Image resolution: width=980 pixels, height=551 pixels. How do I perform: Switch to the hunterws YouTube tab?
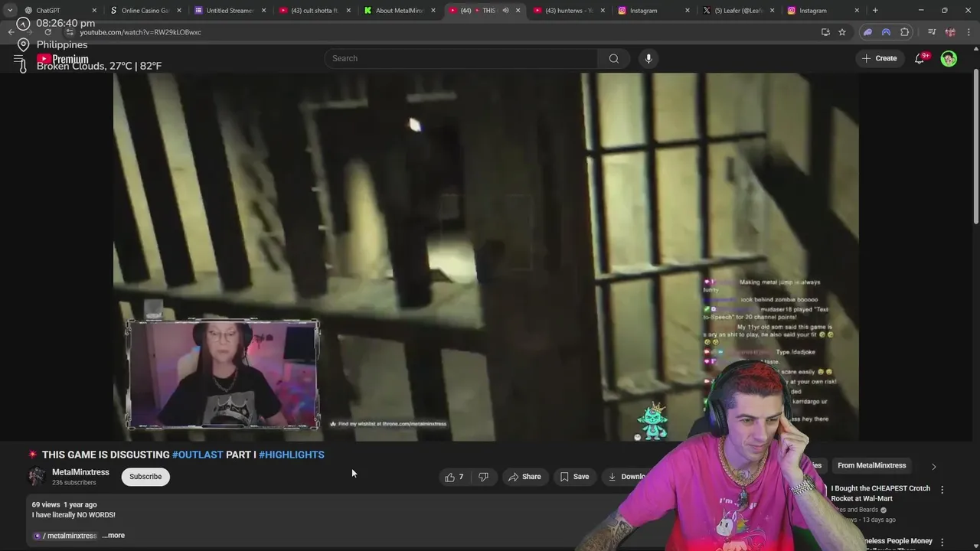(x=568, y=11)
